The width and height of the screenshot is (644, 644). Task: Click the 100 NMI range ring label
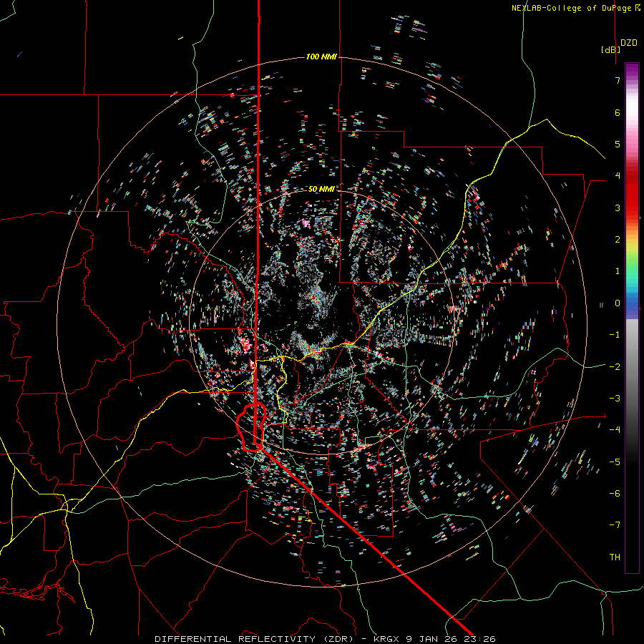(x=321, y=57)
